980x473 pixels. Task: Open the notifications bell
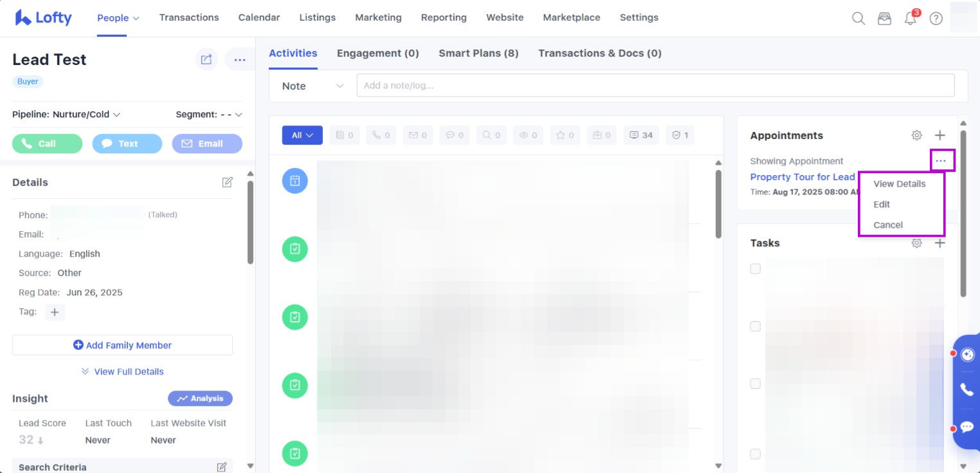(x=910, y=19)
